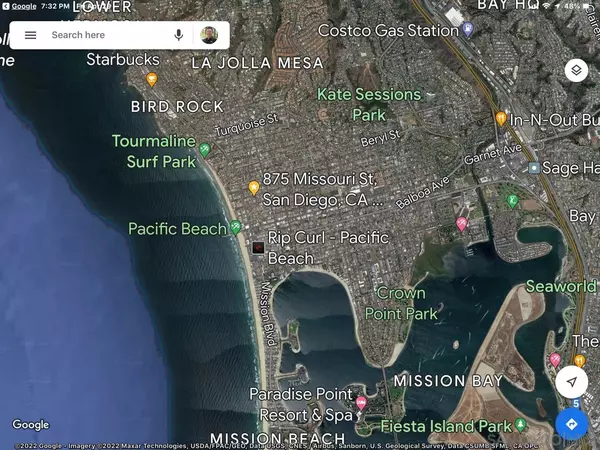Click the Paradise Point Resort & Spa label

click(302, 404)
